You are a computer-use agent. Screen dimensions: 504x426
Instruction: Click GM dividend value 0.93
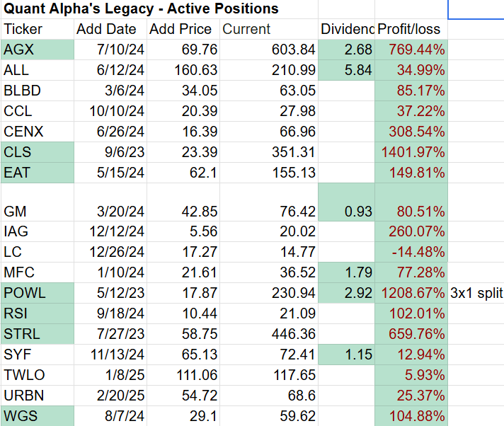click(347, 211)
